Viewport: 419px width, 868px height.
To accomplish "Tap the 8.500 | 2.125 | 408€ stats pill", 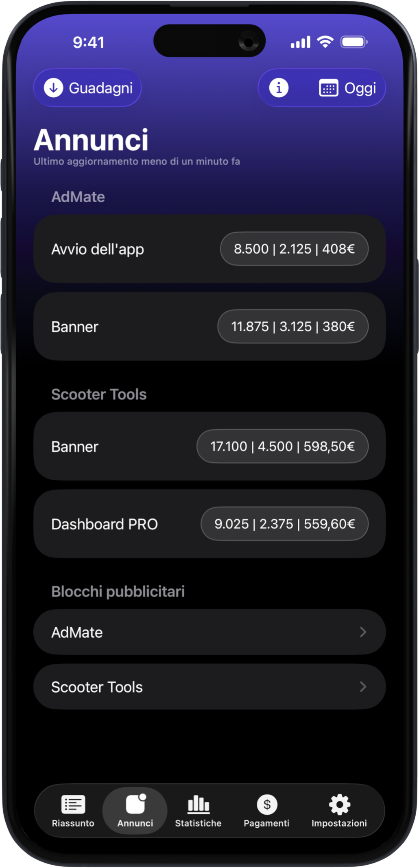I will coord(294,249).
